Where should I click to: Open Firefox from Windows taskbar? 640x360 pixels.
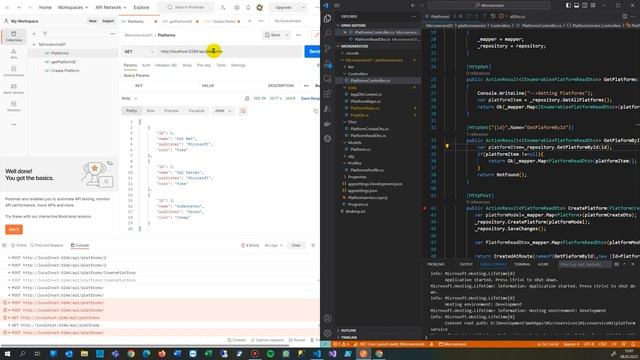[162, 353]
